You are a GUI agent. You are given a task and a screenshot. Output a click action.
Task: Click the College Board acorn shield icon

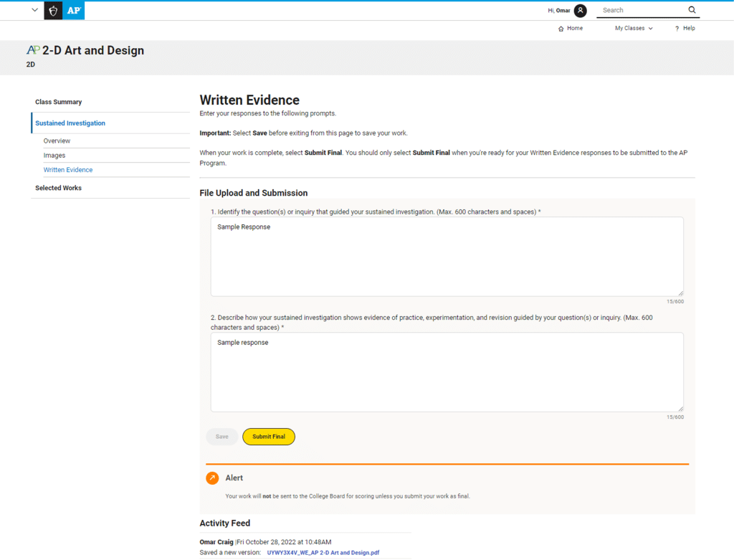click(53, 11)
